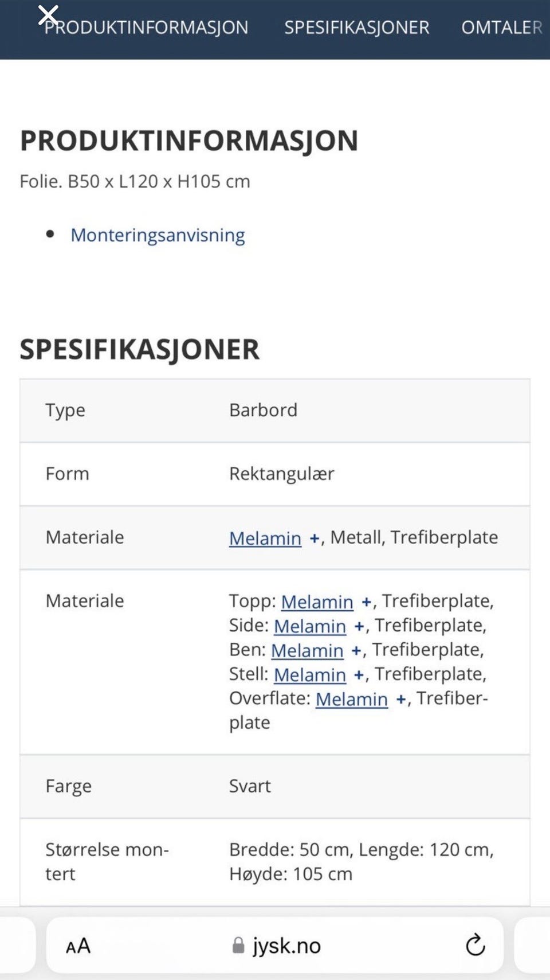Switch to the PRODUKTINFORMASJON section
550x980 pixels.
(x=147, y=27)
